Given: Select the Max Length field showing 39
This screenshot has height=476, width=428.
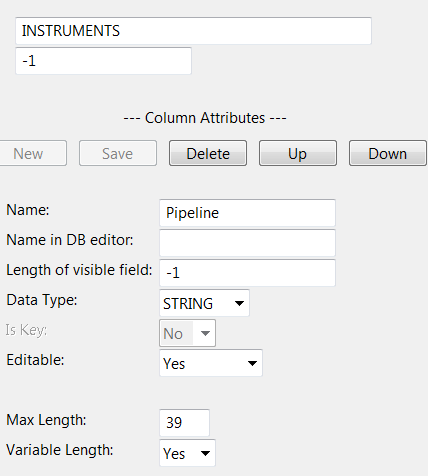Looking at the screenshot, I should (x=184, y=423).
